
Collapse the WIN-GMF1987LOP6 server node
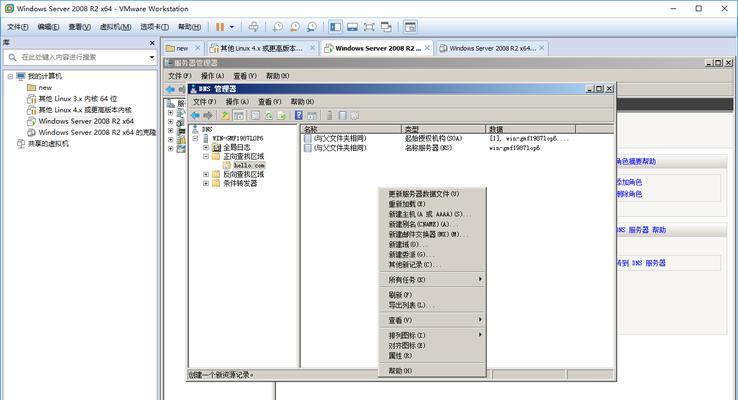pos(195,139)
